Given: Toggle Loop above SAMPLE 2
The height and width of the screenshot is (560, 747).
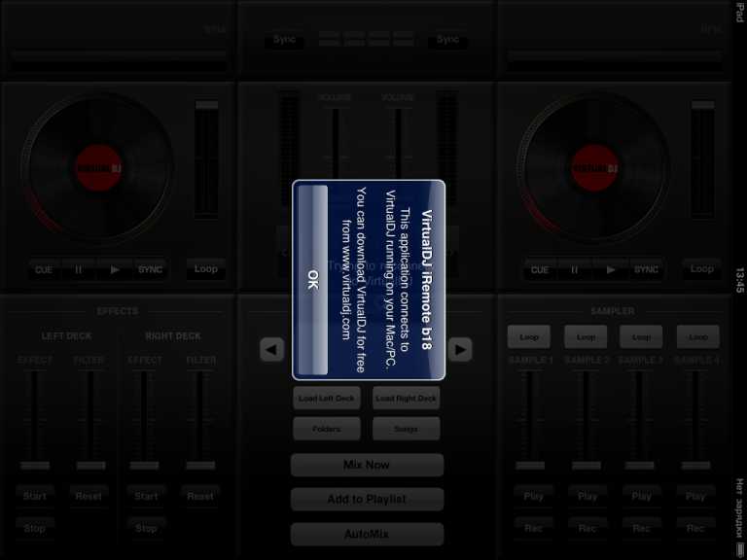Looking at the screenshot, I should pos(586,336).
